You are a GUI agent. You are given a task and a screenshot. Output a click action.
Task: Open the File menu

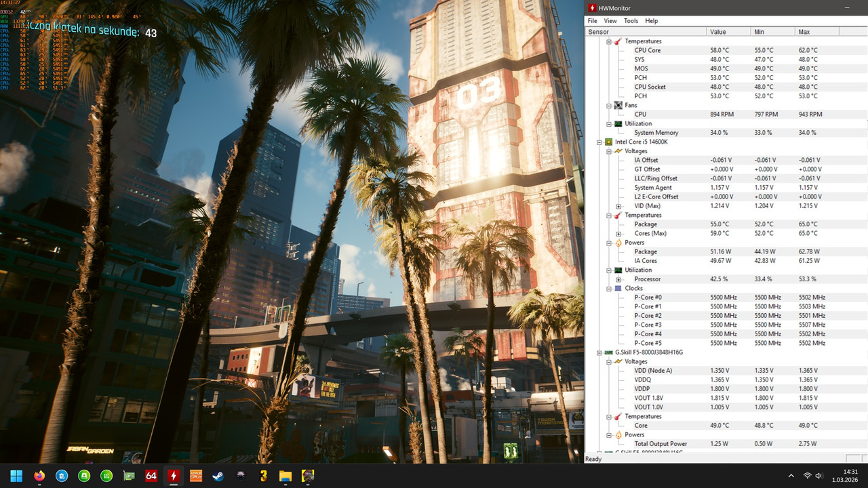(x=593, y=21)
